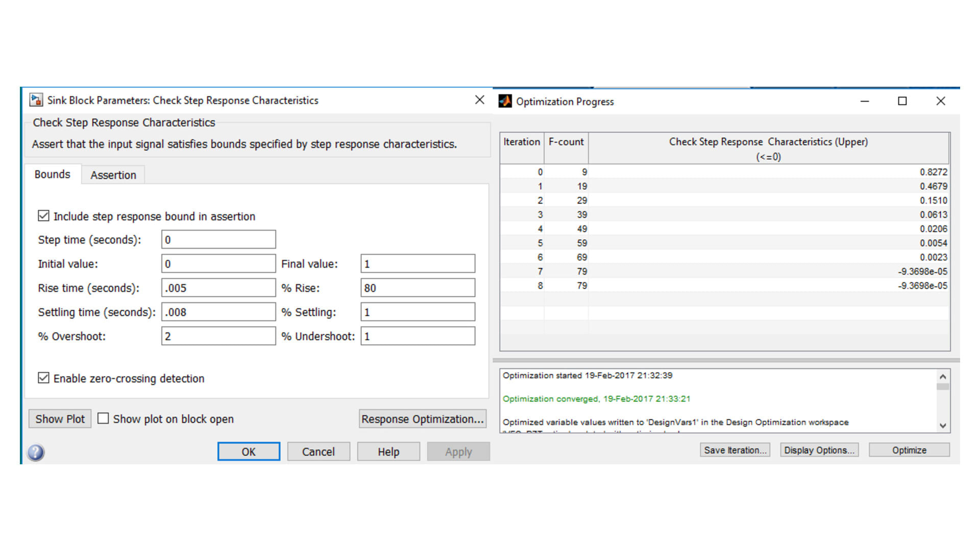Enable Show plot on block open
Viewport: 980px width, 551px height.
[x=103, y=418]
